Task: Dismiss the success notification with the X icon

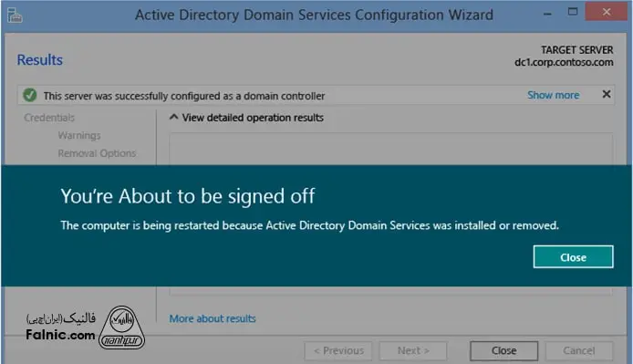Action: [x=606, y=94]
